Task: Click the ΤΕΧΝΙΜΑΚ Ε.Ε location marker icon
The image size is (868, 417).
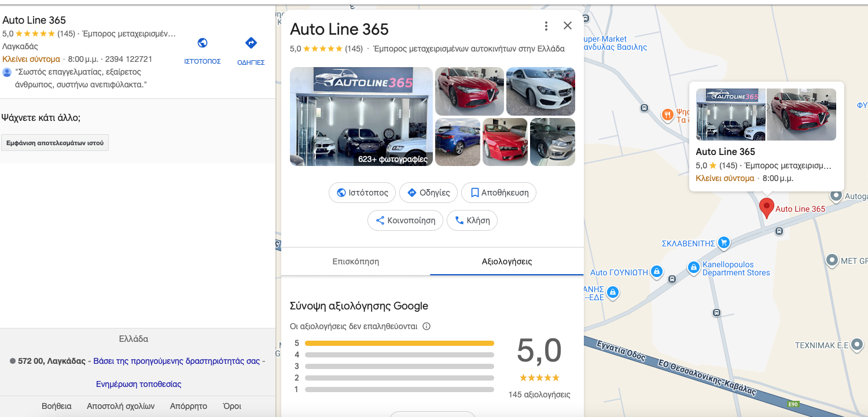Action: pyautogui.click(x=858, y=345)
